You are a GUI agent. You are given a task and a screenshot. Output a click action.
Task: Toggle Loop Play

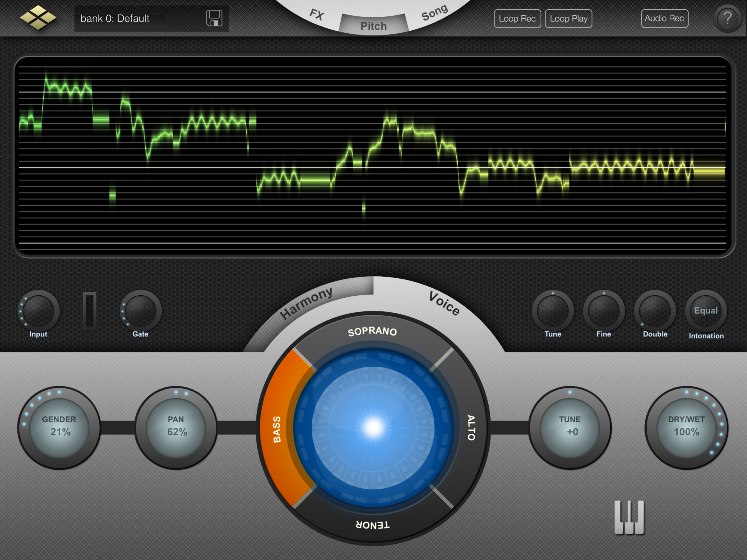click(568, 19)
